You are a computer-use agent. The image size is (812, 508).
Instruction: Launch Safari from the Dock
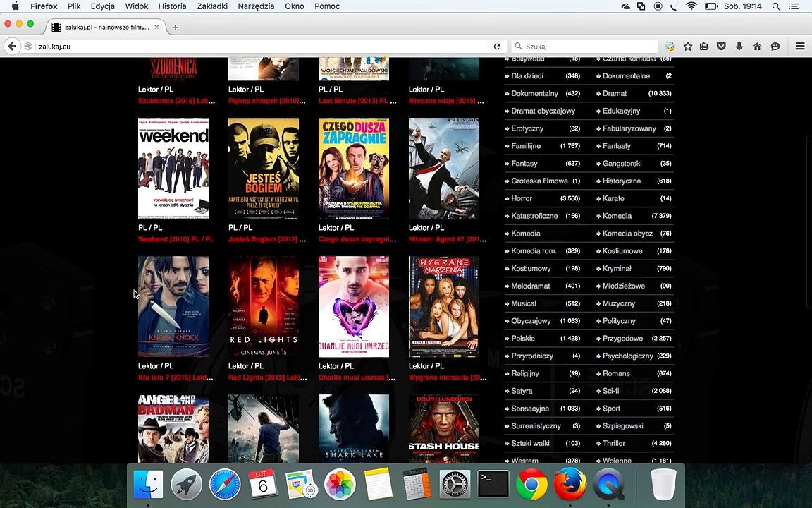[225, 484]
